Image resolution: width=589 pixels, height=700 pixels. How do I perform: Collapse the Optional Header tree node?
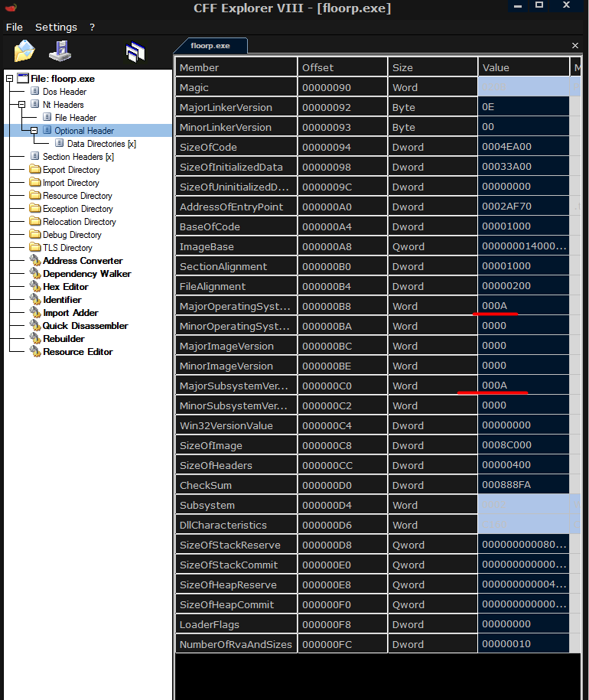coord(34,130)
